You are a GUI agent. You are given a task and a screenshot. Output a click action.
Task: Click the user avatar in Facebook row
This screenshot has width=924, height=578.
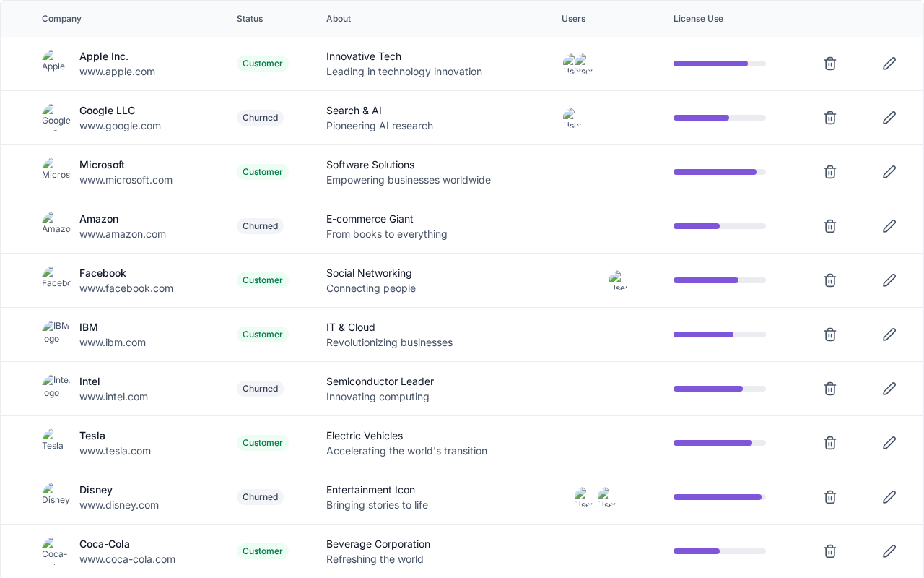(x=618, y=280)
